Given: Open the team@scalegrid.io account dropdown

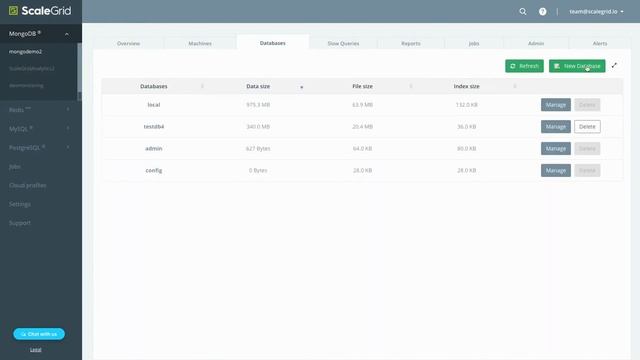Looking at the screenshot, I should [596, 11].
